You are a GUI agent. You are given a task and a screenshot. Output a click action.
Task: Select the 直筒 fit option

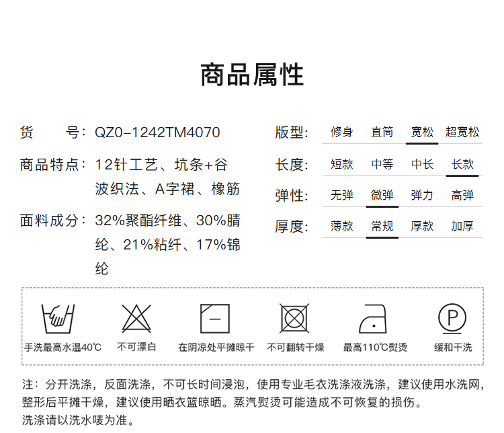(x=382, y=132)
